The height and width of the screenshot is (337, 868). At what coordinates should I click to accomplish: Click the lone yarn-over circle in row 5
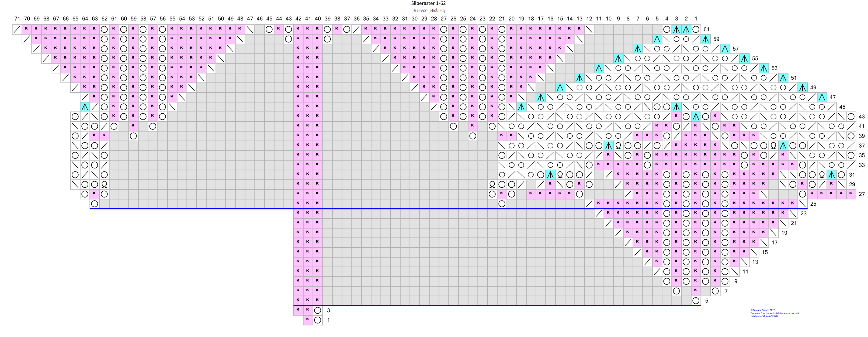tap(696, 301)
